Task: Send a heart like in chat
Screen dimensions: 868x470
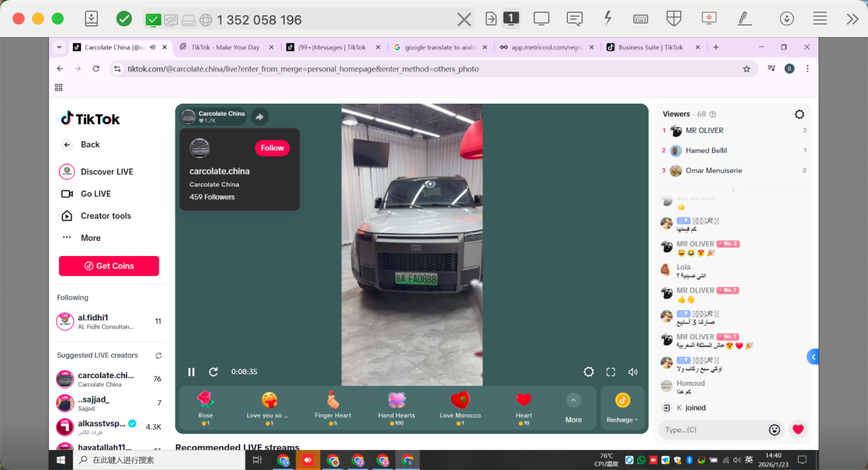Action: point(797,430)
